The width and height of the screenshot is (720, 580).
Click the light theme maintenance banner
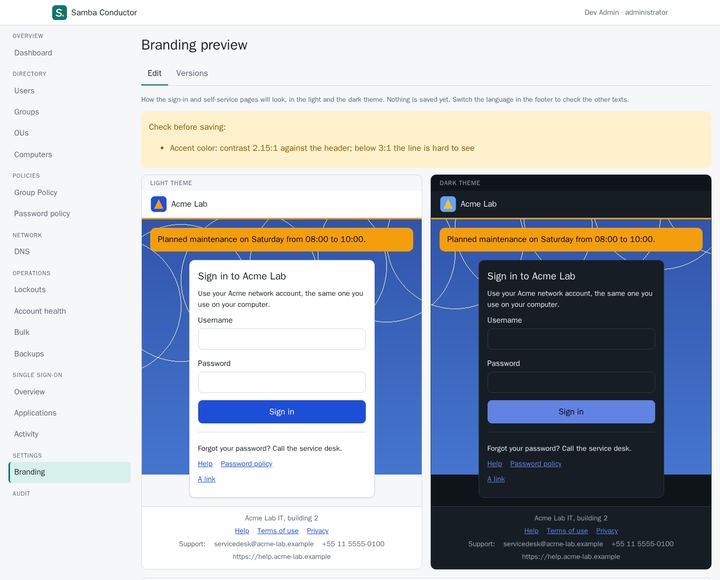coord(282,240)
